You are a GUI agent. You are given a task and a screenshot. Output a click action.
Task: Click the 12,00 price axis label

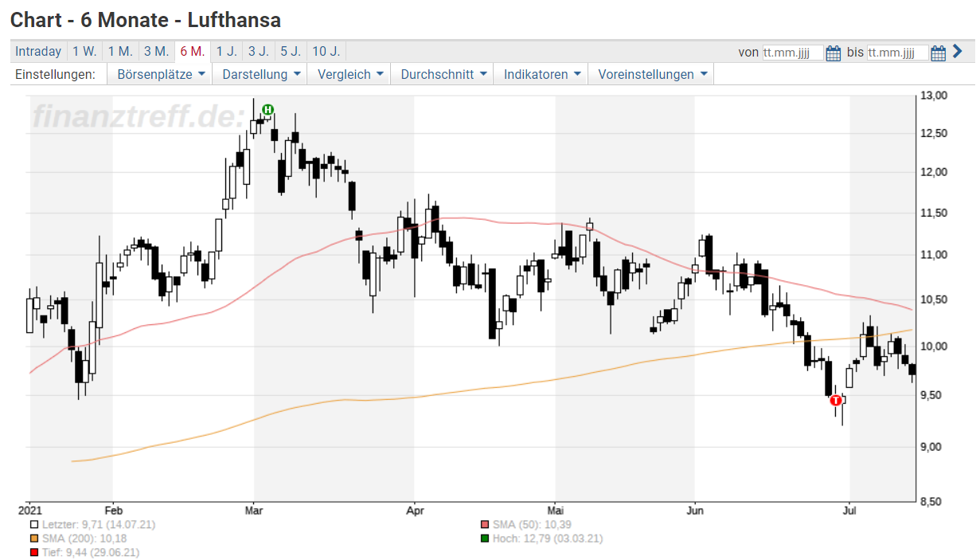[935, 172]
